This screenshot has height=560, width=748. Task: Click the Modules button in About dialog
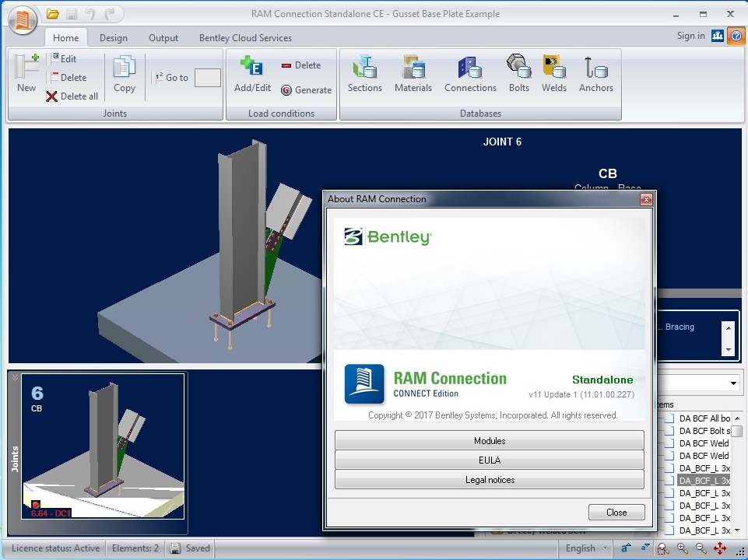click(490, 440)
